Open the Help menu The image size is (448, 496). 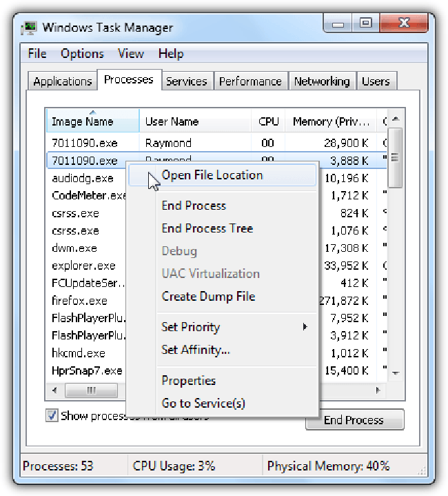click(171, 54)
